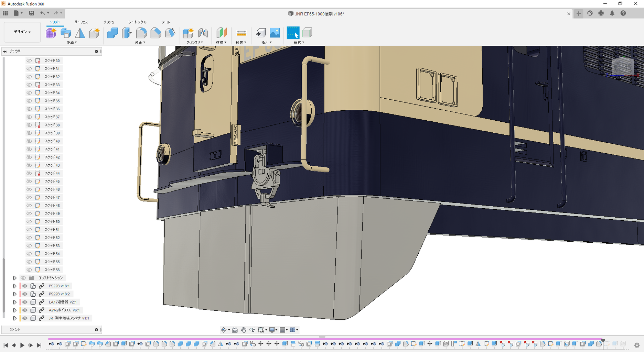Switch to the サーフェス tab
Image resolution: width=644 pixels, height=352 pixels.
click(x=81, y=22)
